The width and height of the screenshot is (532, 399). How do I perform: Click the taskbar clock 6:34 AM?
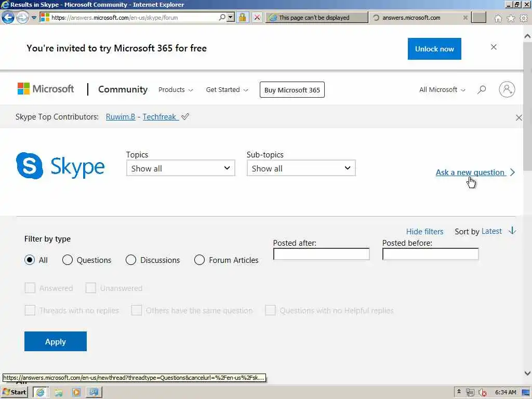pyautogui.click(x=506, y=392)
